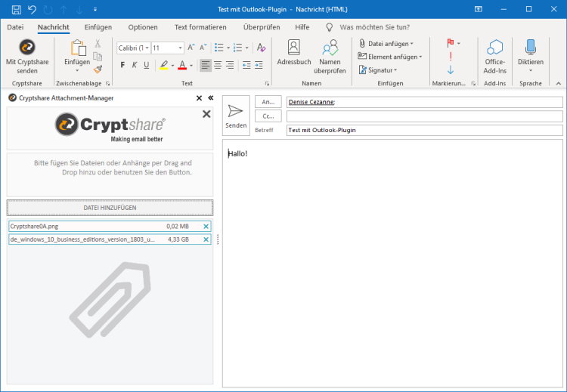Toggle bold formatting (F)
Screen dimensions: 567x392
coord(122,65)
